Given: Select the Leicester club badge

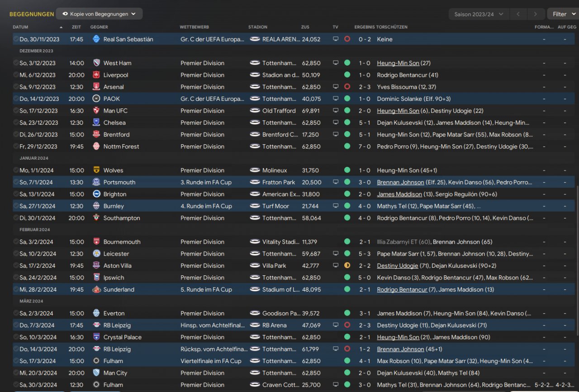Looking at the screenshot, I should 96,254.
